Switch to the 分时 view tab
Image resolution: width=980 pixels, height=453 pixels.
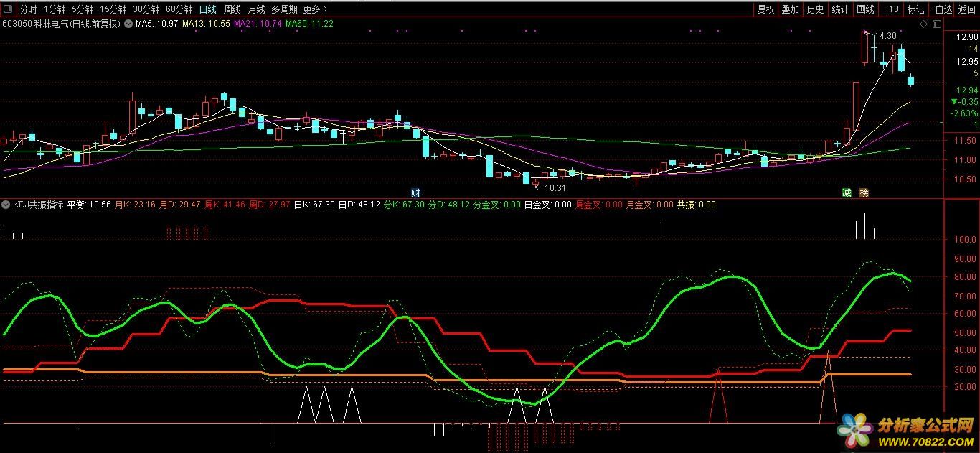pyautogui.click(x=28, y=9)
